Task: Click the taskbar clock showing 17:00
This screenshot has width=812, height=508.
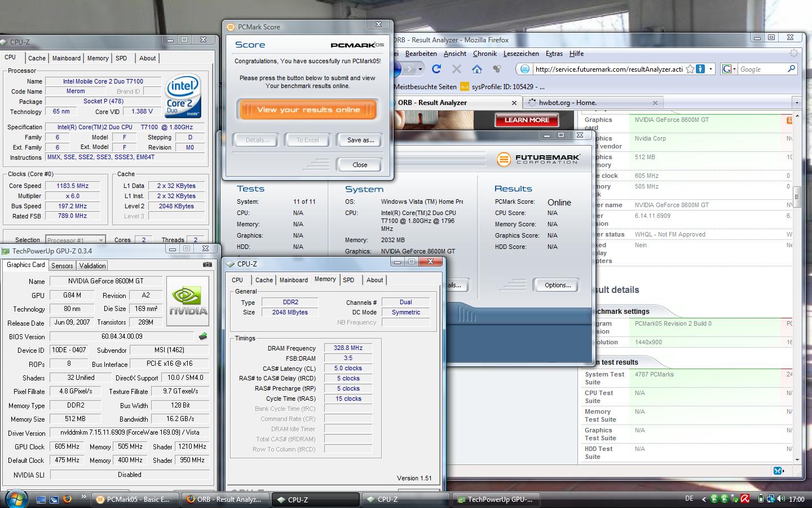Action: (796, 499)
